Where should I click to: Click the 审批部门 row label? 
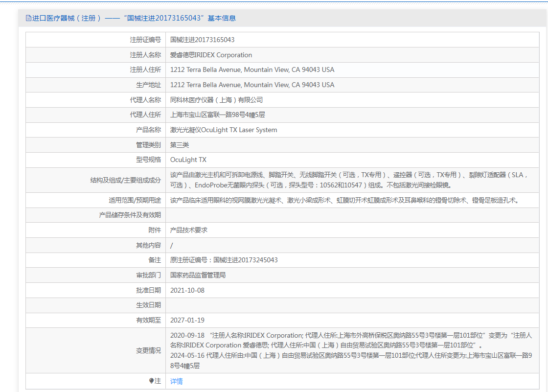point(149,275)
